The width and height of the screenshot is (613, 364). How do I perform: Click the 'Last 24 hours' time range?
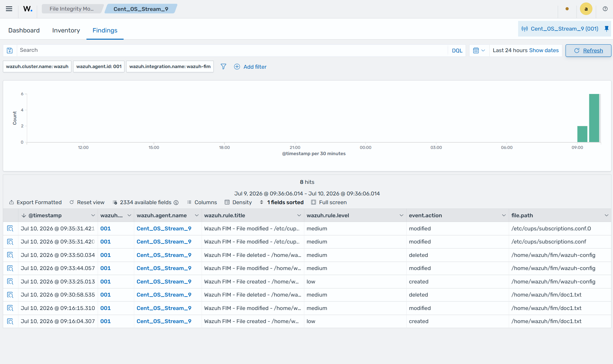coord(510,50)
